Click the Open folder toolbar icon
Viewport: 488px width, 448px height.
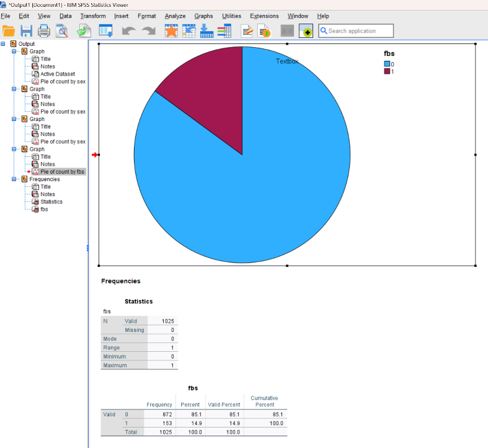(x=9, y=31)
